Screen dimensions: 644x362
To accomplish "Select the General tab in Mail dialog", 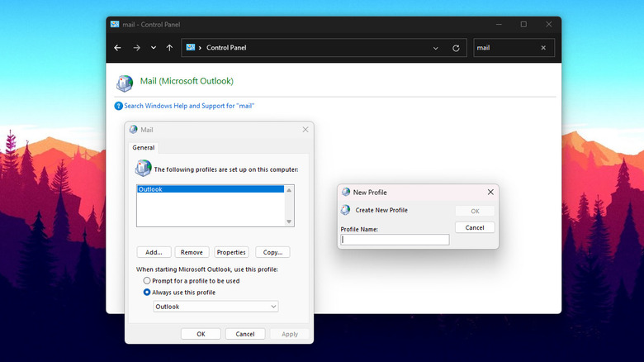I will 144,147.
